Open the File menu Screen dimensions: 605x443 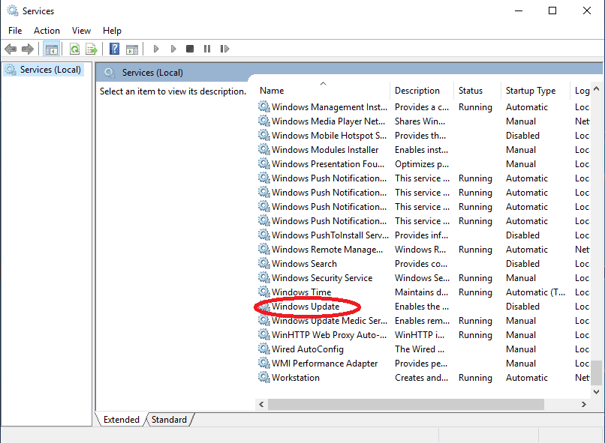point(15,31)
